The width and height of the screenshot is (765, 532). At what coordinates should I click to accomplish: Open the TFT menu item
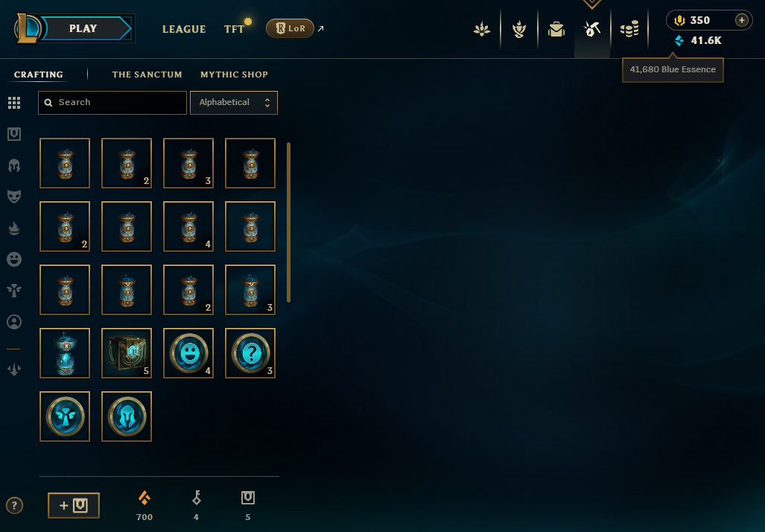click(x=234, y=29)
